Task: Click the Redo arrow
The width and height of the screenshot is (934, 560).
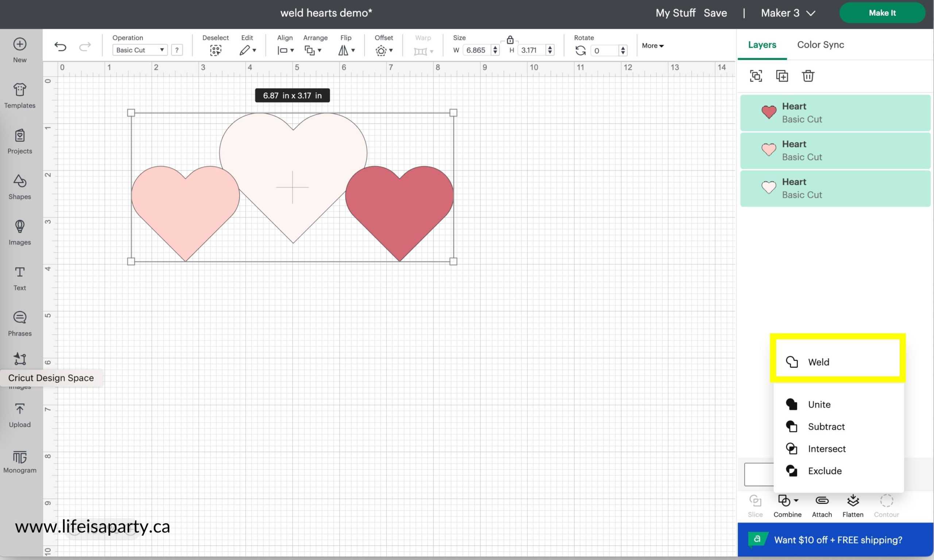Action: click(x=85, y=46)
